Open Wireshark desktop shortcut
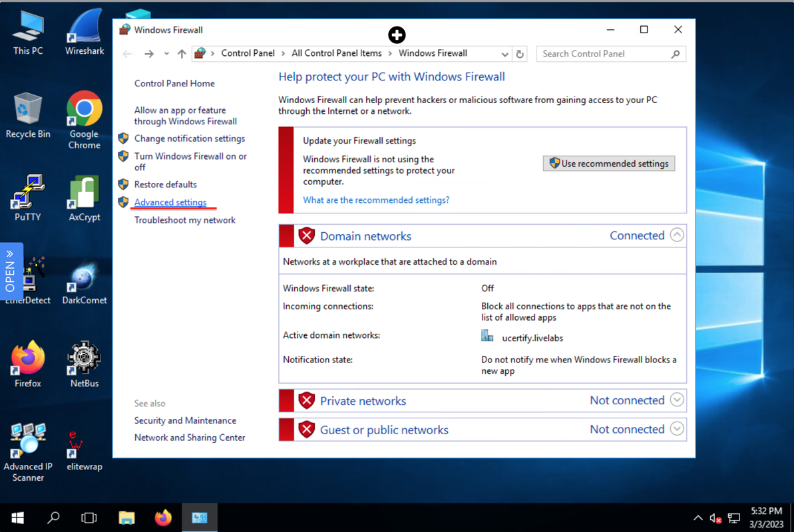794x532 pixels. point(84,33)
